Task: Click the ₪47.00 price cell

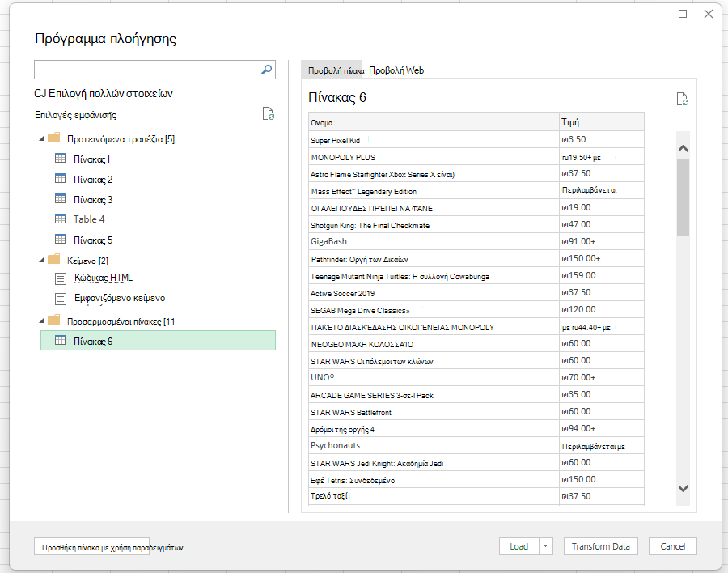Action: (602, 224)
